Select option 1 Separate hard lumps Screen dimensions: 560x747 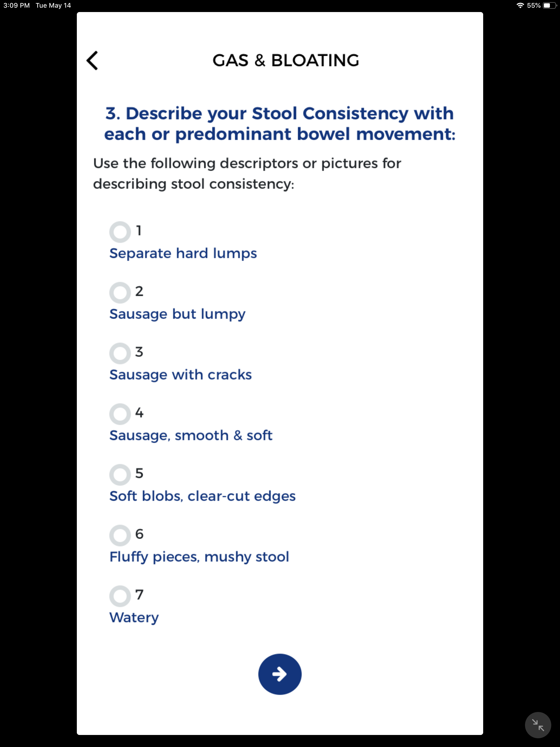[120, 231]
